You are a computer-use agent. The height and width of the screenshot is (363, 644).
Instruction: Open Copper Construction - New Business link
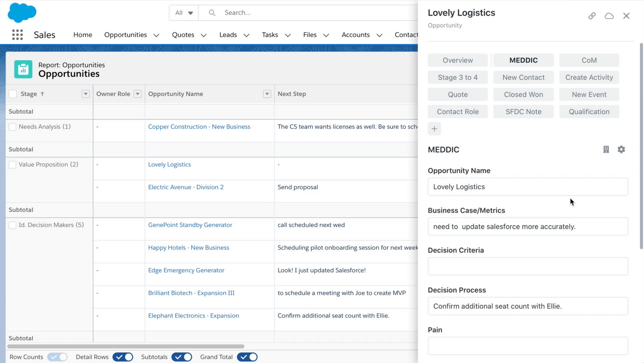pos(199,127)
